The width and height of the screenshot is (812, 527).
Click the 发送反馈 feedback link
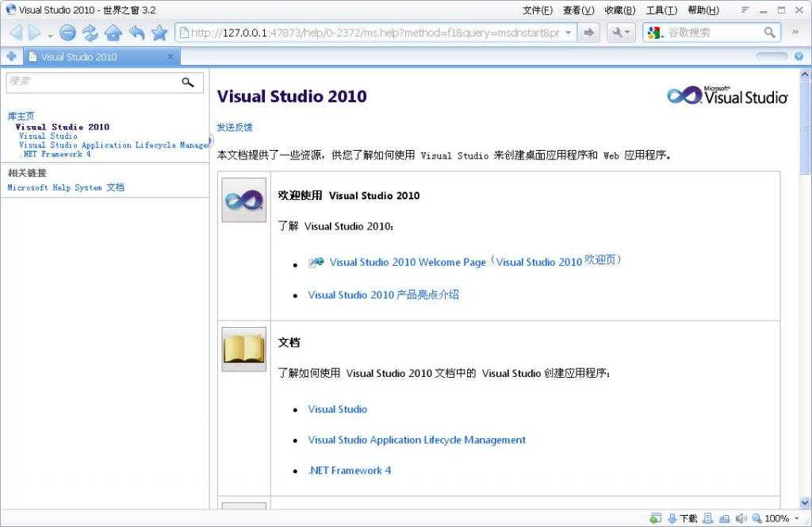[235, 128]
